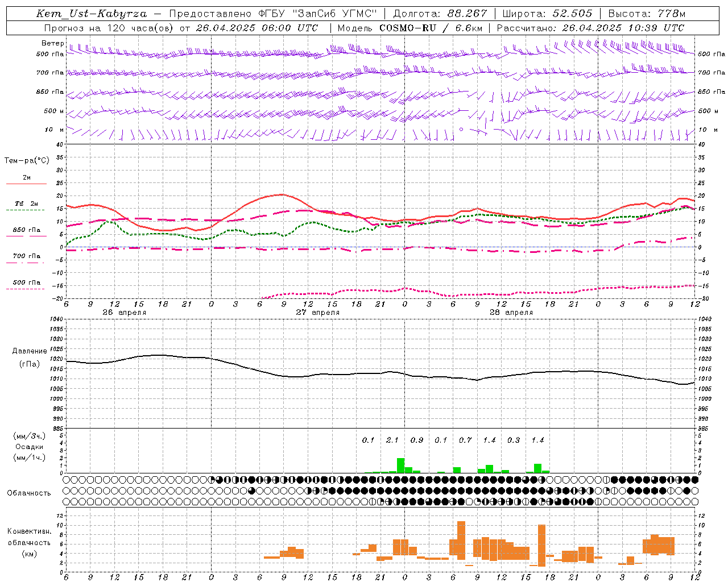
Task: Click the Широта: 52.505 header field
Action: (547, 14)
